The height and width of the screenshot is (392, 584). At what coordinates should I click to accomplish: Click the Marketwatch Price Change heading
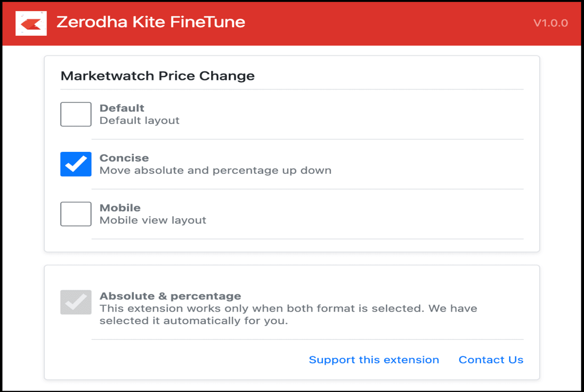pos(158,76)
